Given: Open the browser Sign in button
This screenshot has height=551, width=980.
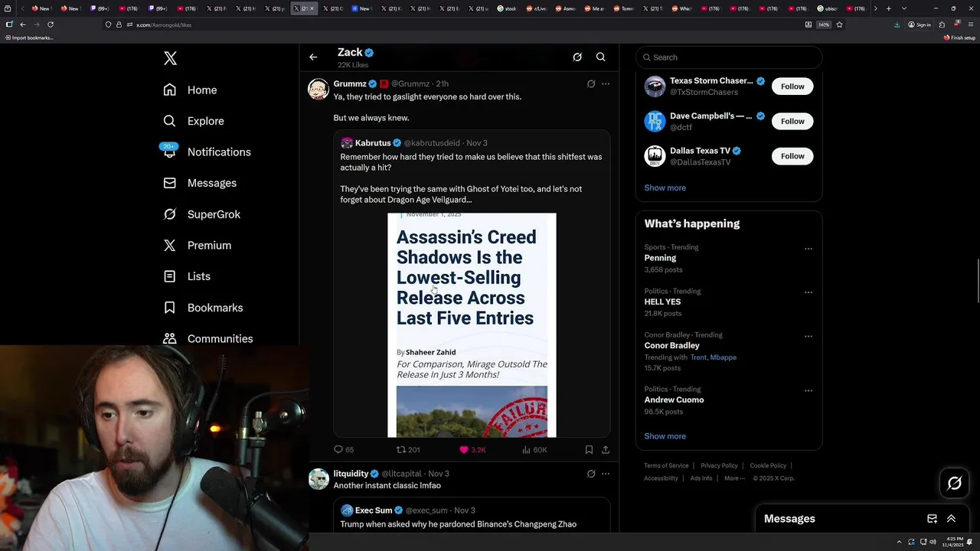Looking at the screenshot, I should [x=919, y=24].
